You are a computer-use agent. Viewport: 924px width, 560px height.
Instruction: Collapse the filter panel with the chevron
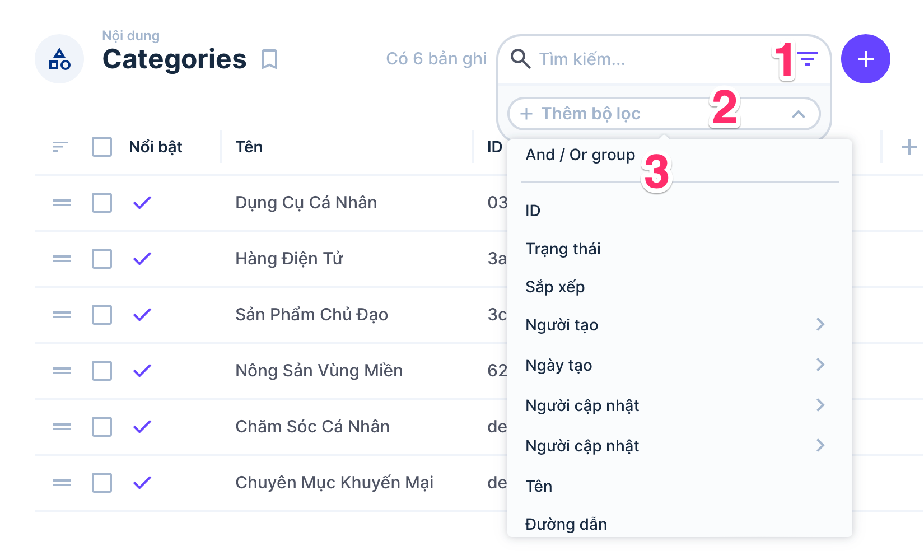pos(798,114)
